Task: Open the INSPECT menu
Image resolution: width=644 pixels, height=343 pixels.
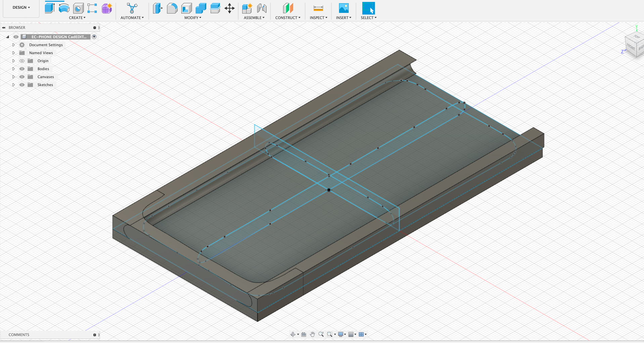Action: coord(318,18)
